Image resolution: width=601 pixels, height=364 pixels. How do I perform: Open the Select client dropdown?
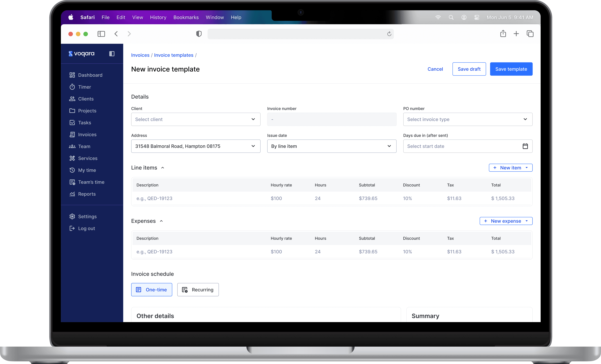(x=196, y=119)
